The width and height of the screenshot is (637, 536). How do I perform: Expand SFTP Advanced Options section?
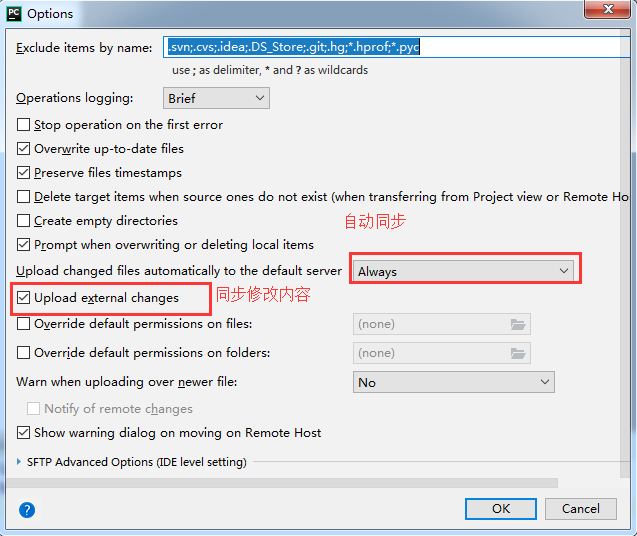(x=19, y=462)
